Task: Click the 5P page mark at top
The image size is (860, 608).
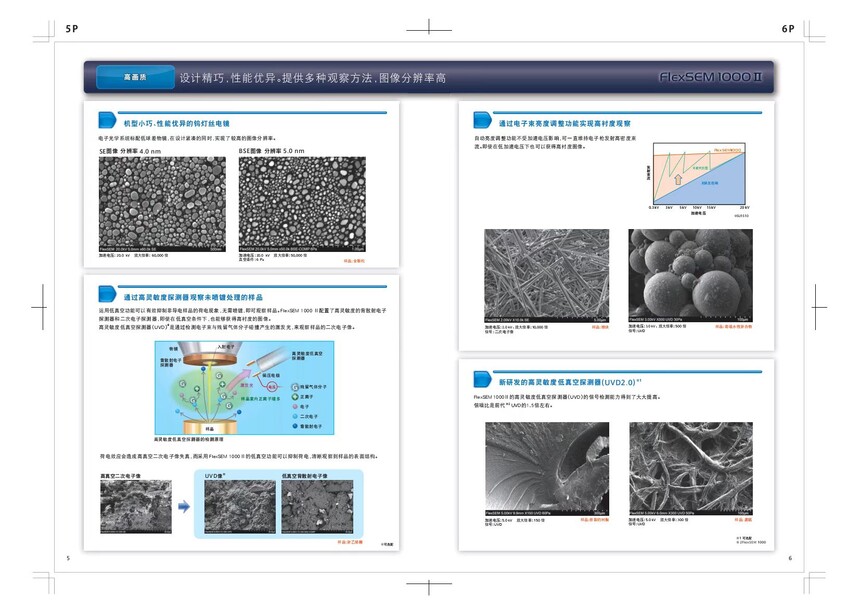Action: click(72, 29)
